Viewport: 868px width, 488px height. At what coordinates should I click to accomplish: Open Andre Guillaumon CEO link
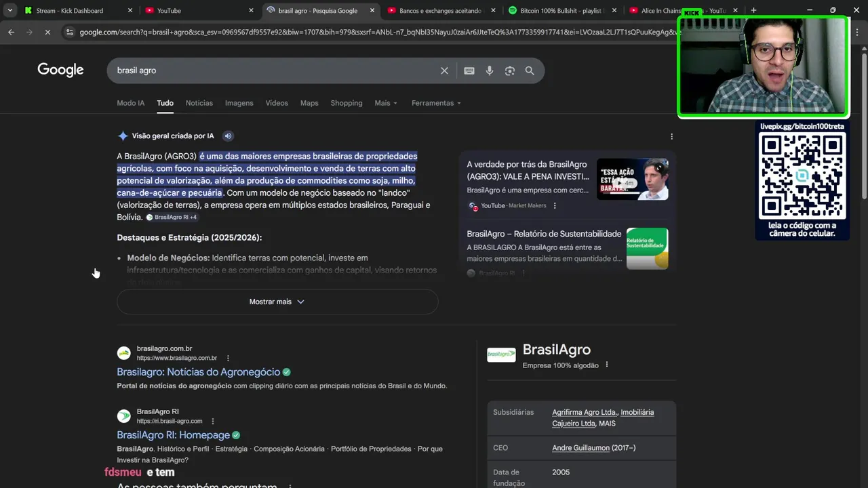580,448
